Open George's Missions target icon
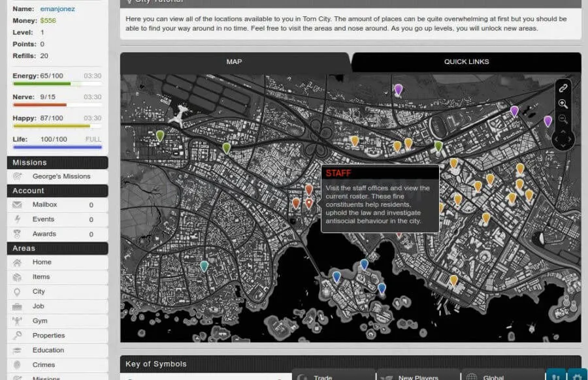Image resolution: width=588 pixels, height=380 pixels. coord(17,176)
